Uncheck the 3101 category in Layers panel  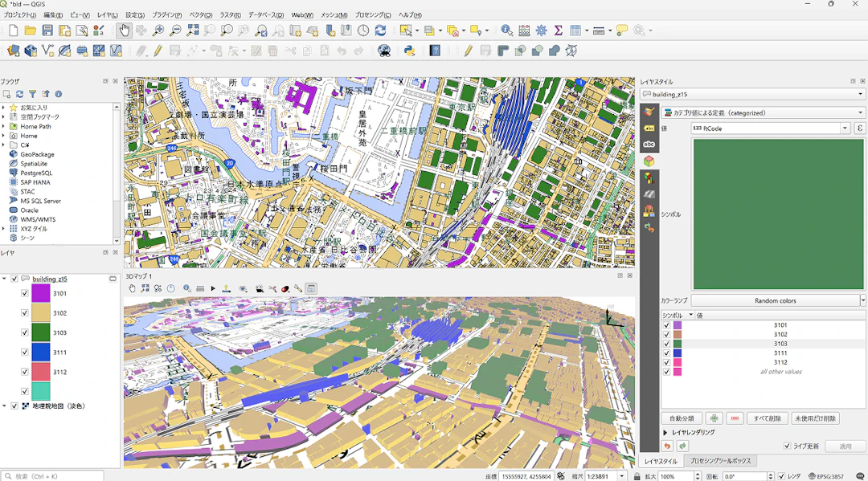(24, 294)
